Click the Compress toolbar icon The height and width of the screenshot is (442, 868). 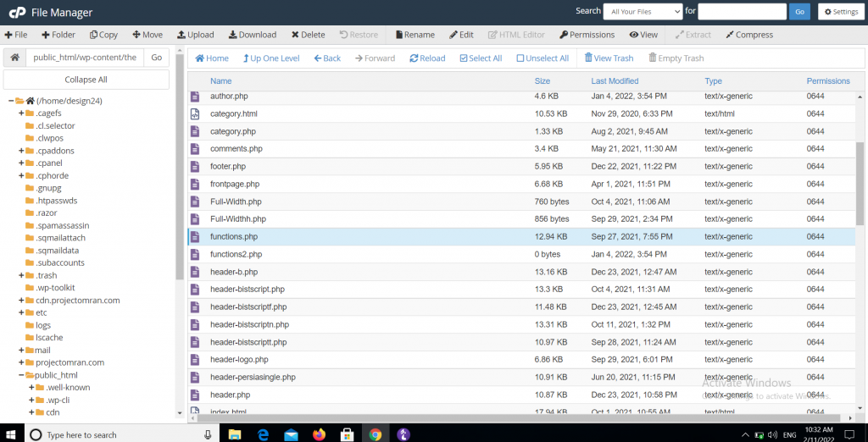point(730,35)
